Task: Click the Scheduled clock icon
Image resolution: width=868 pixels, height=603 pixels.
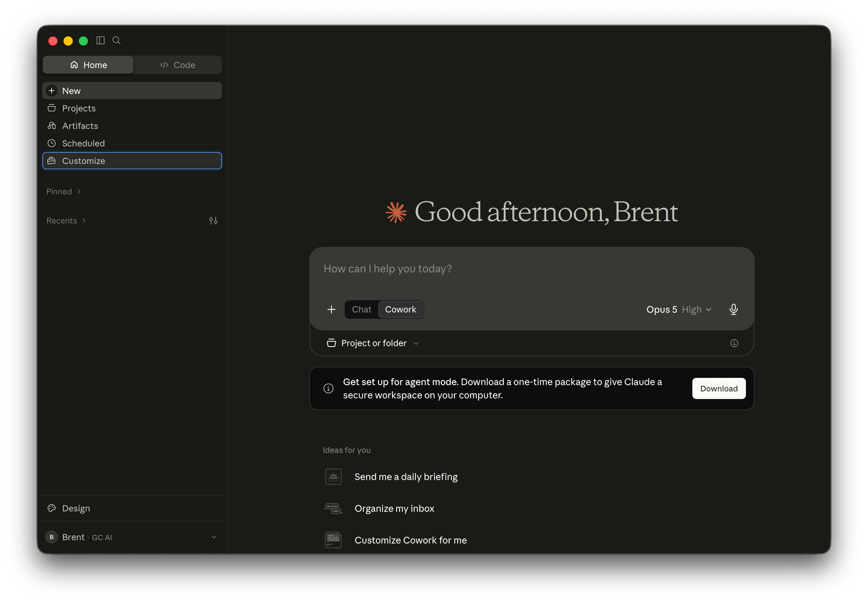Action: pos(52,143)
